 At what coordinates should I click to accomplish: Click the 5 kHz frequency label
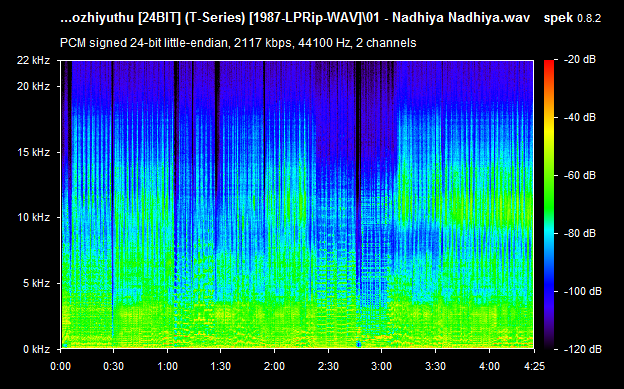click(36, 283)
